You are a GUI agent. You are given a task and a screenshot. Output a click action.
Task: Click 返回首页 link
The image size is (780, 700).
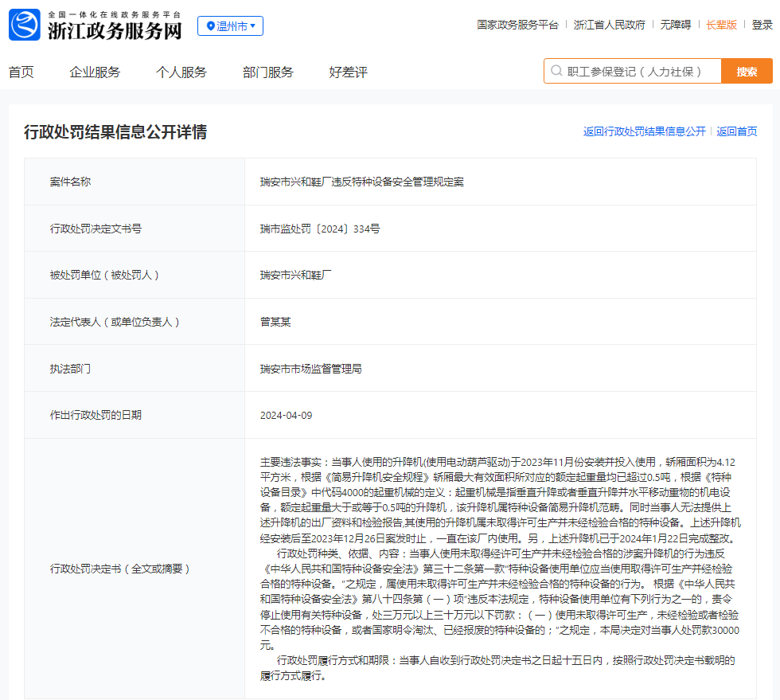coord(737,131)
